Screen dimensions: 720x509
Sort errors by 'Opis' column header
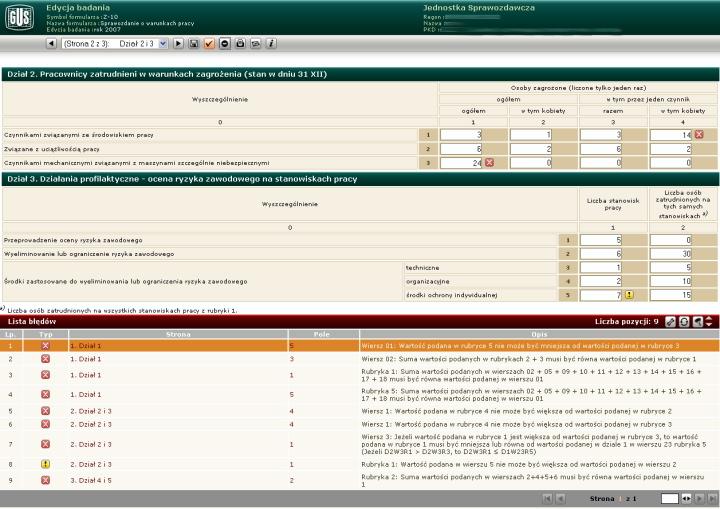click(x=539, y=333)
